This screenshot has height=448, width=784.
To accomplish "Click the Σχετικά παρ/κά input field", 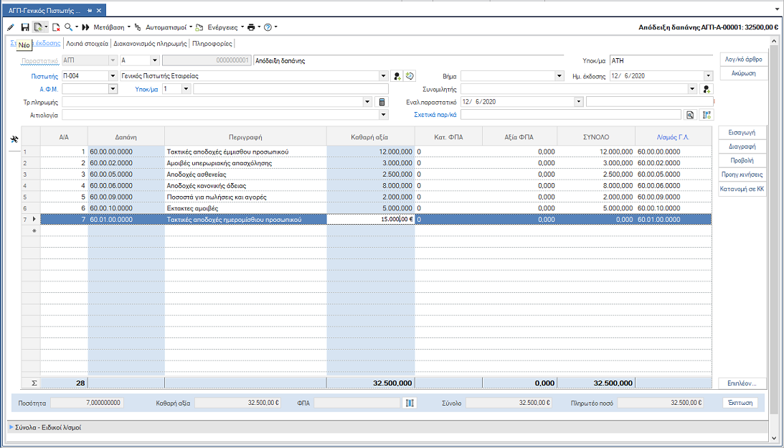I will [x=570, y=115].
